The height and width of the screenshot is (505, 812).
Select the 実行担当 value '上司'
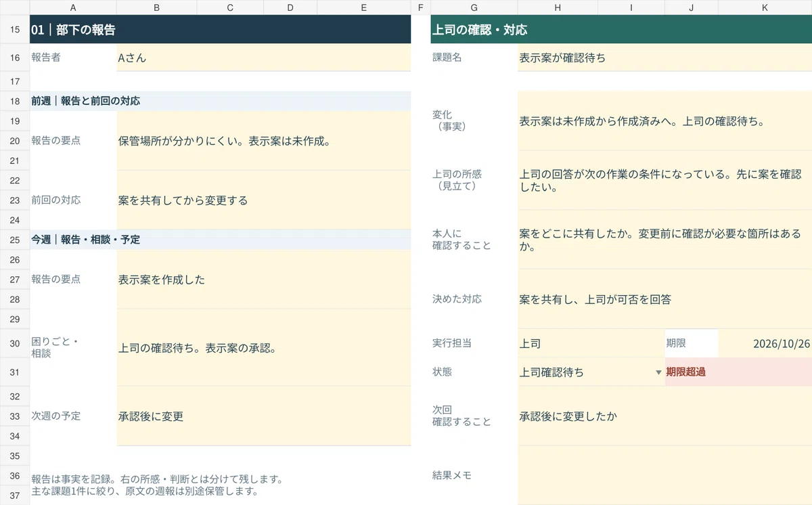[591, 343]
